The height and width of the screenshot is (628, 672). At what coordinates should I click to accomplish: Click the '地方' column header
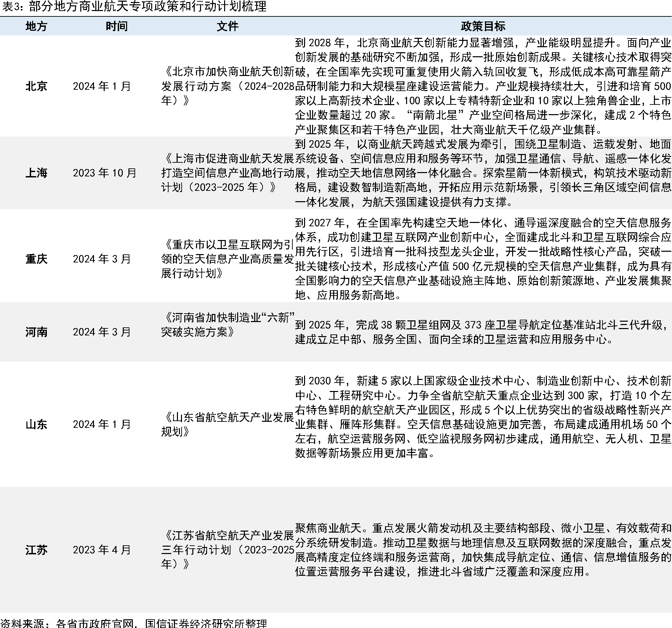coord(36,26)
